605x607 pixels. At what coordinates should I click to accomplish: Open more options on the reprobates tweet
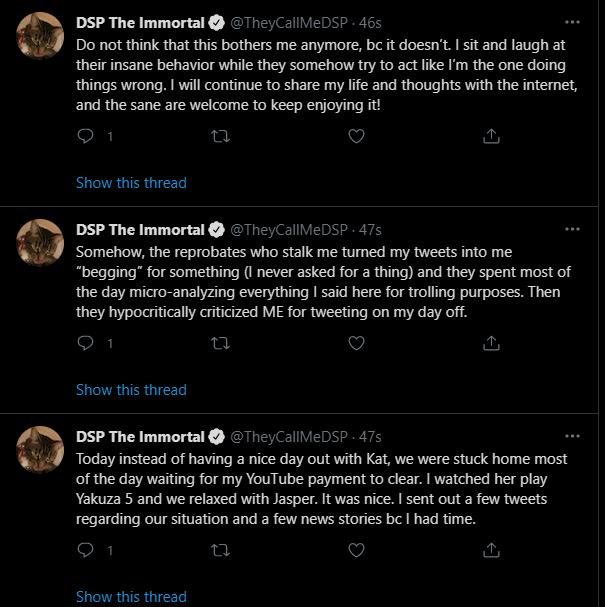coord(572,229)
